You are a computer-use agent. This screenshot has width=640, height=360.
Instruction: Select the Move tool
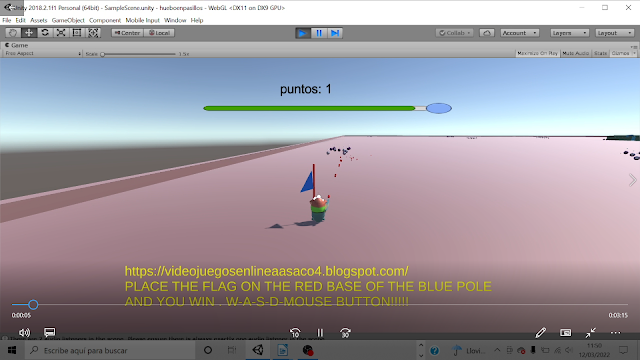(29, 33)
